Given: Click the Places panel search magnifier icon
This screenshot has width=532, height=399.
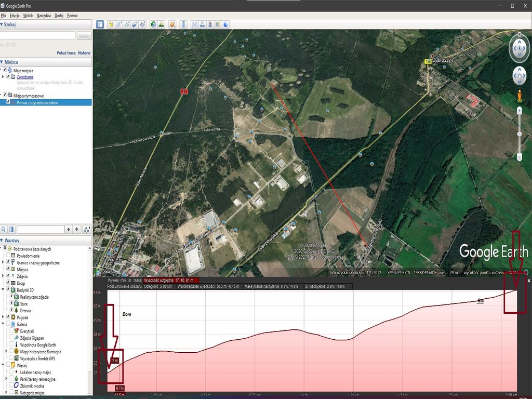Looking at the screenshot, I should click(x=4, y=229).
